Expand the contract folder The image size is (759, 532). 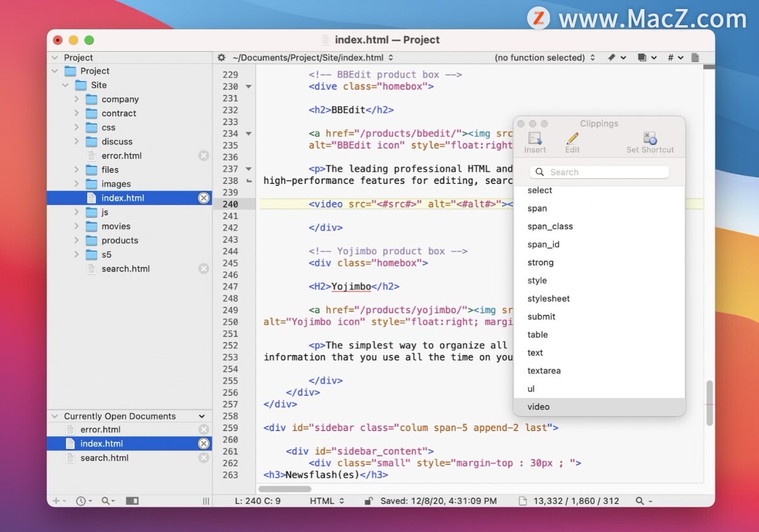point(76,113)
